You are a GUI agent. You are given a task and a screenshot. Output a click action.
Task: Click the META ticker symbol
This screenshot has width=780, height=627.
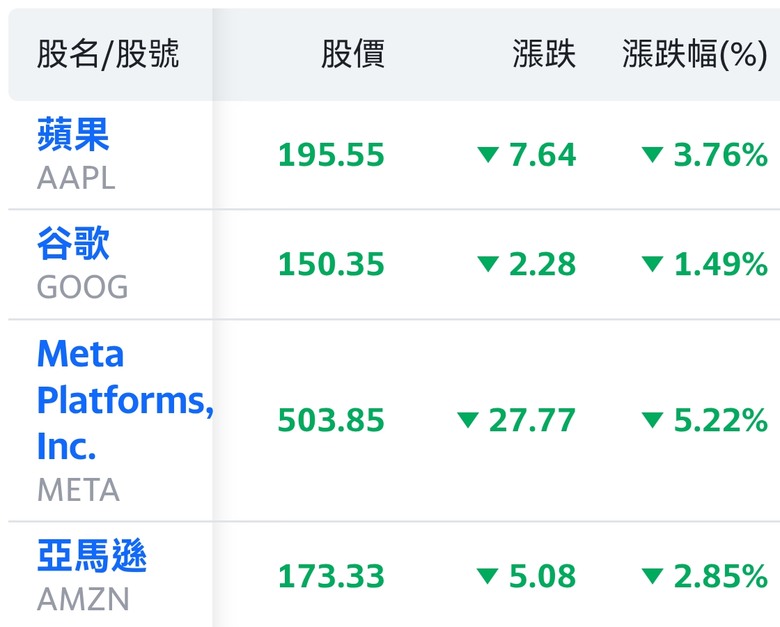tap(78, 490)
